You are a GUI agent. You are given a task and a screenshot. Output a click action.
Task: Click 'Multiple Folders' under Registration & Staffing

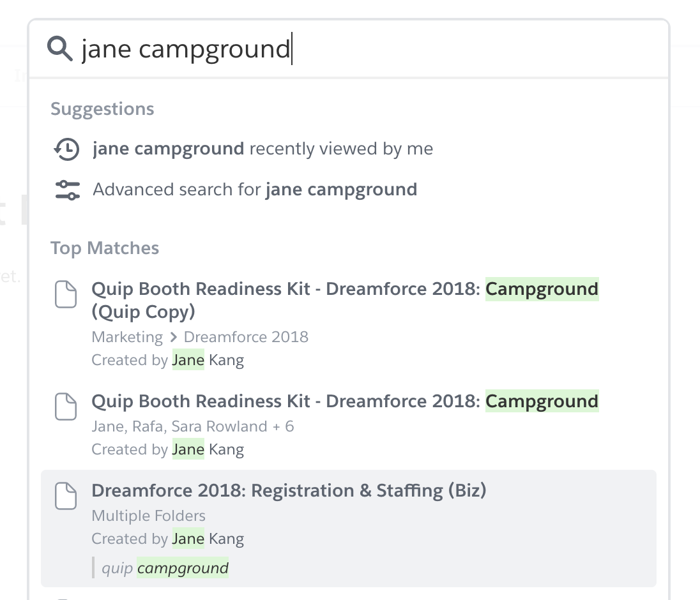(148, 516)
